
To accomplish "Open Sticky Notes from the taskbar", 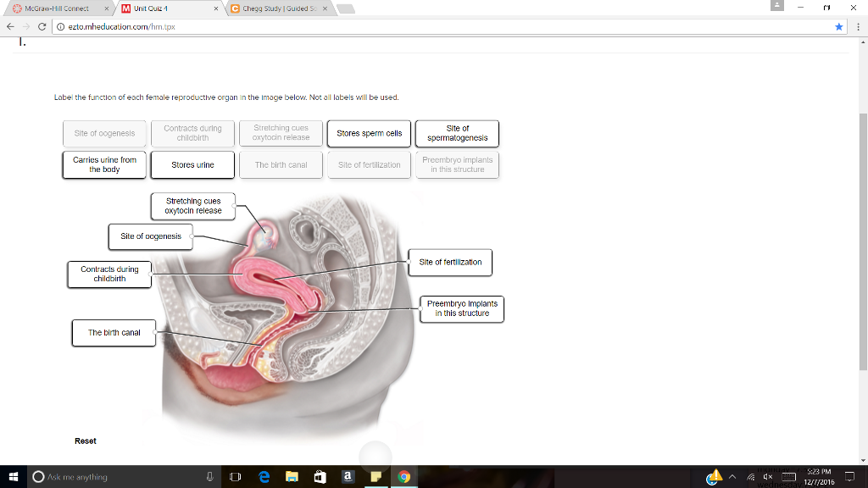I will click(376, 476).
